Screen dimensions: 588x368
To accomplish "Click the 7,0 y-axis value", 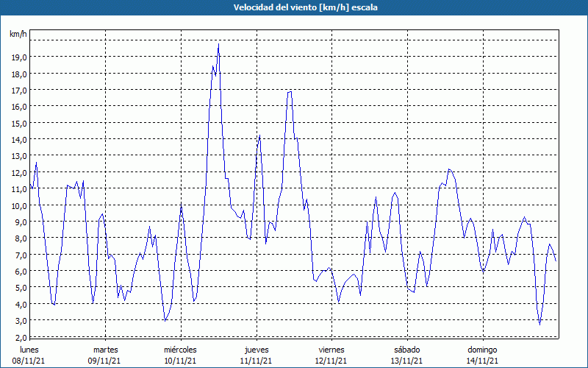I will point(21,255).
